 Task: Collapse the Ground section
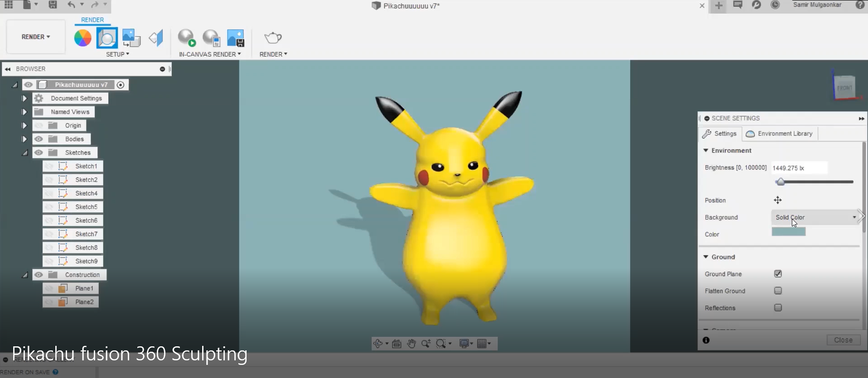click(x=706, y=257)
